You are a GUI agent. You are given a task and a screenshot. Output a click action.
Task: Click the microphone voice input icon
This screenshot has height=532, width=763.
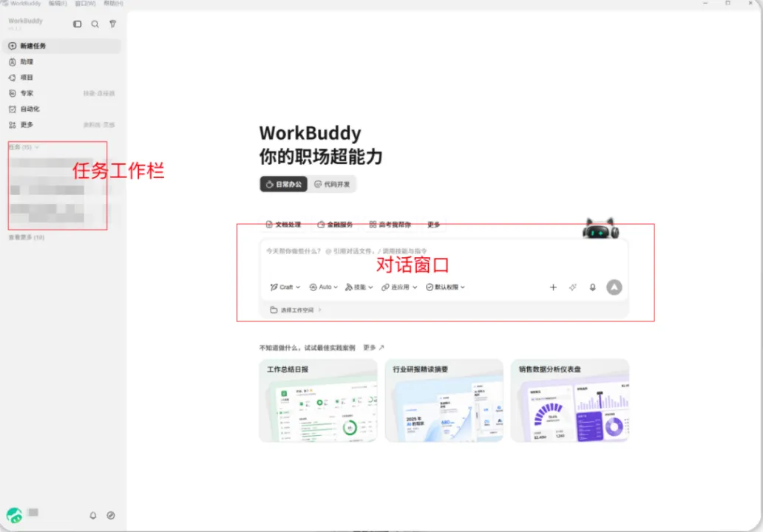pos(593,287)
